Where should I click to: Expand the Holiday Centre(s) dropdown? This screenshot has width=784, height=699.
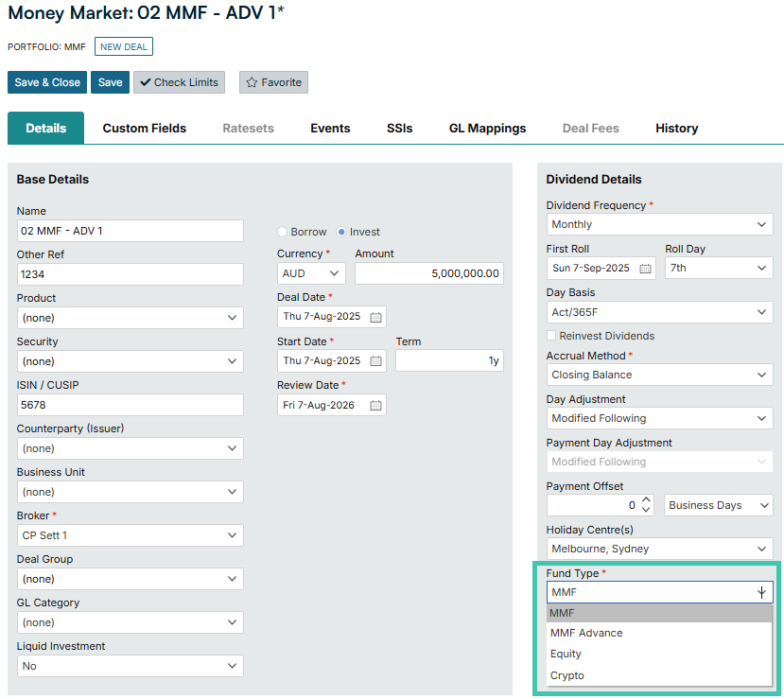point(659,549)
